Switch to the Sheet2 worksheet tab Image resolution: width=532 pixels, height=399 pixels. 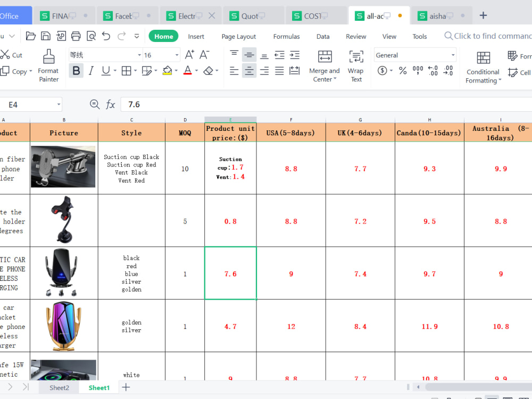pyautogui.click(x=59, y=387)
